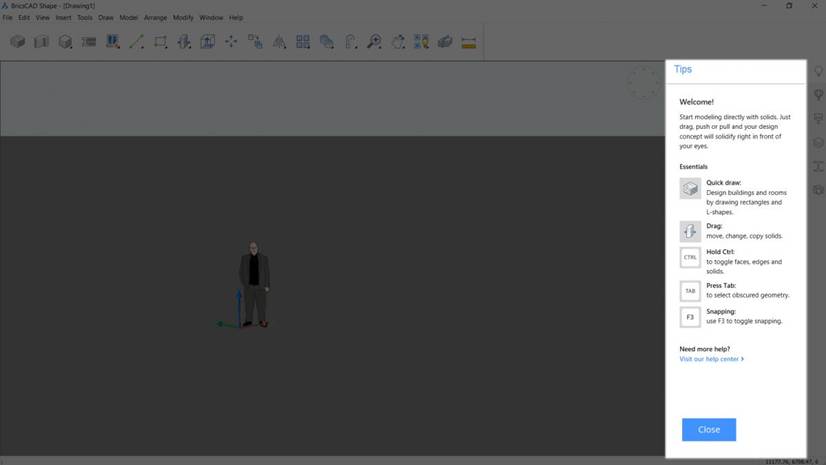The image size is (826, 465).
Task: Select the human figure in the viewport
Action: pos(254,284)
